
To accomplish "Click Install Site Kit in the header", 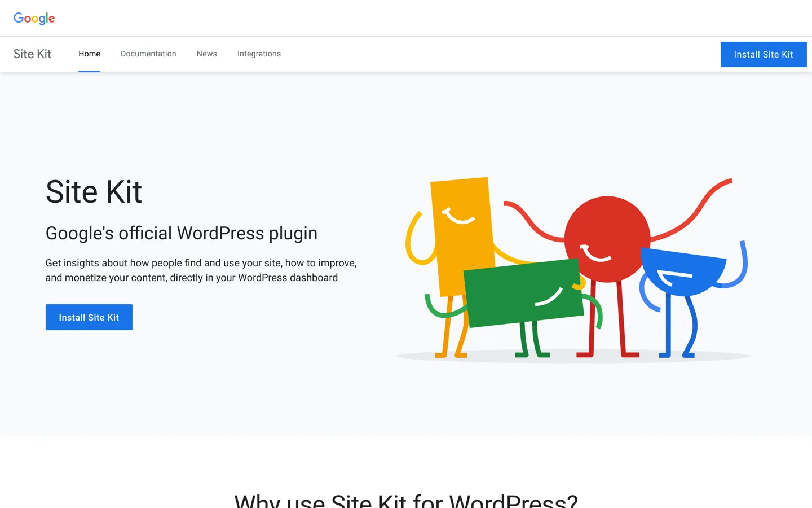I will point(764,55).
